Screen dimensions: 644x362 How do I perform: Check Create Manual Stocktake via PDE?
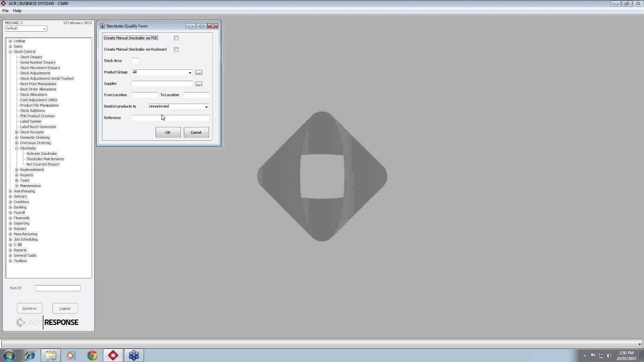tap(176, 38)
